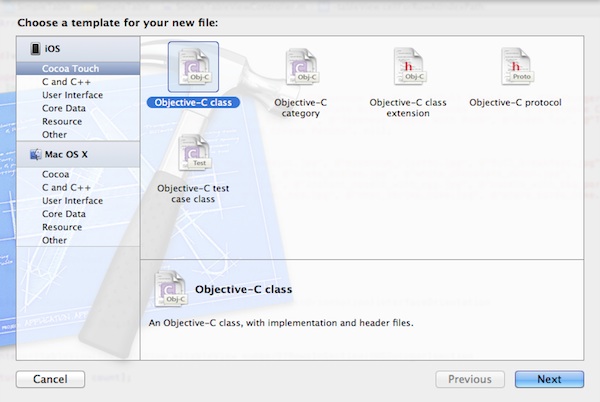Image resolution: width=600 pixels, height=402 pixels.
Task: Choose the Objective-C test case class icon
Action: pos(193,154)
